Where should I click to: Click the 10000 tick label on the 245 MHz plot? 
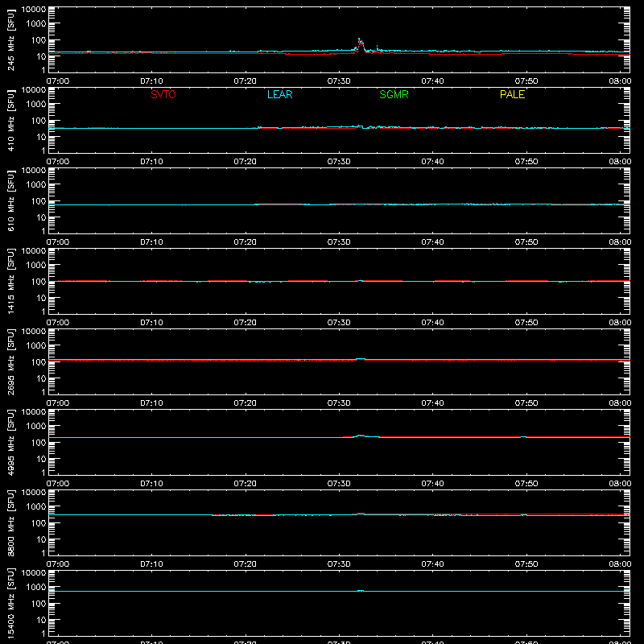[x=34, y=10]
